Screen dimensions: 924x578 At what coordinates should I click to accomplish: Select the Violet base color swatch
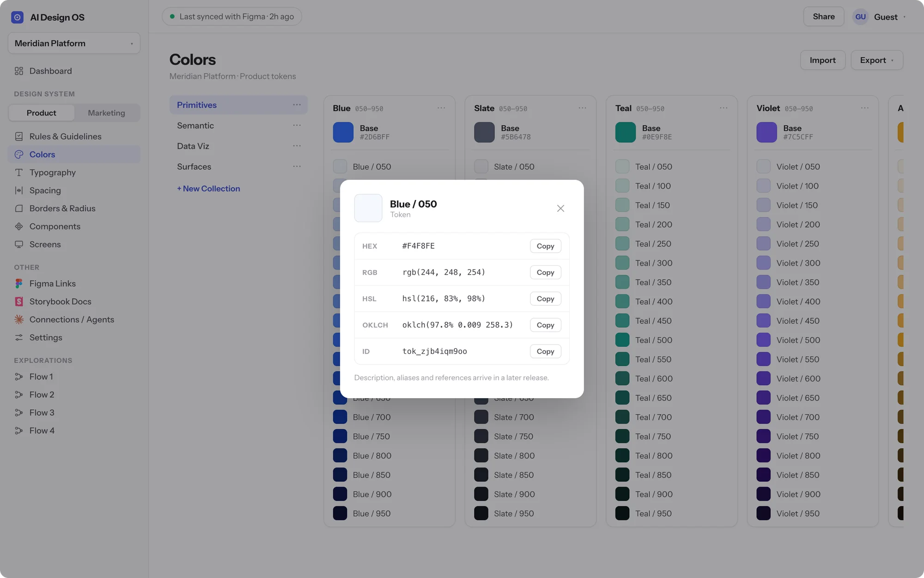point(766,132)
